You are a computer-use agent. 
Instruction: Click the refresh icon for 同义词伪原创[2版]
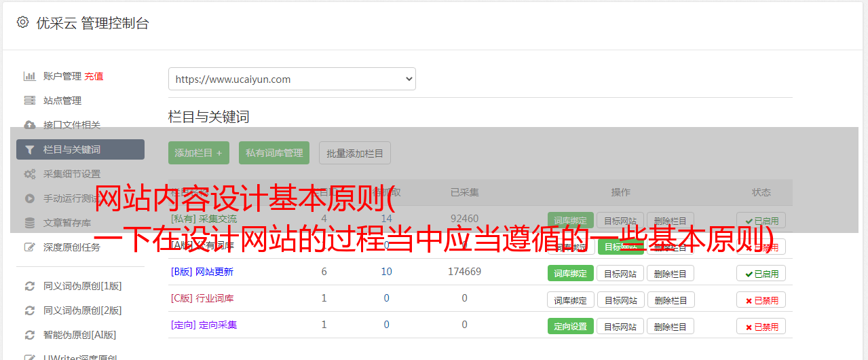coord(29,310)
